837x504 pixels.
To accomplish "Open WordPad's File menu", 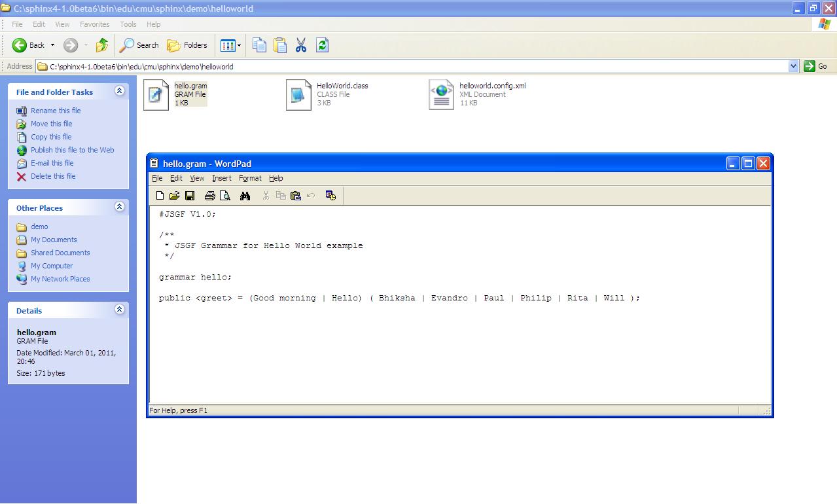I will coord(157,178).
